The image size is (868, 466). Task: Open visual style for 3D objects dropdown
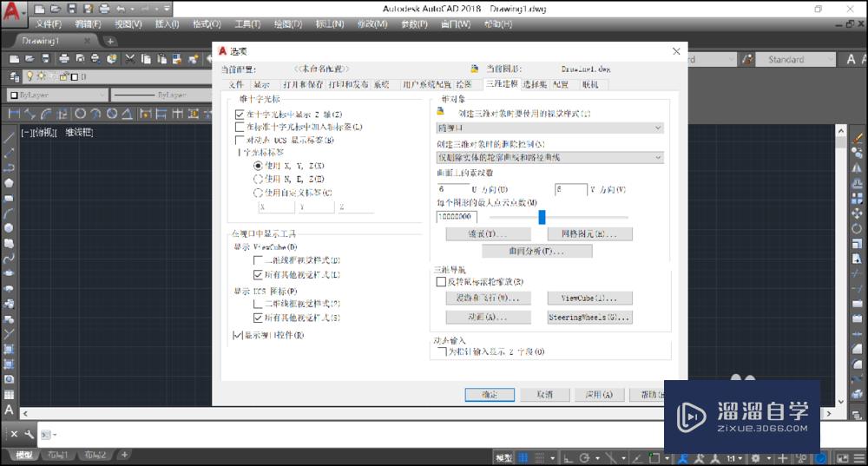coord(549,128)
